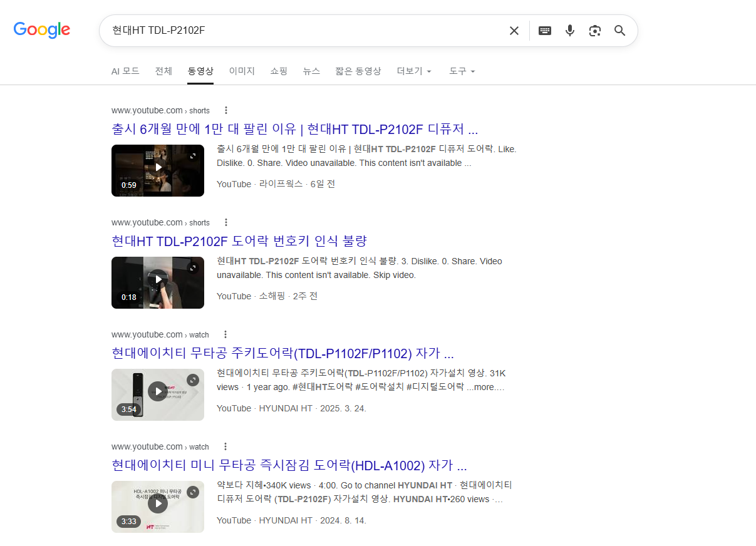This screenshot has height=546, width=756.
Task: Expand the 더보기 dropdown
Action: coord(414,71)
